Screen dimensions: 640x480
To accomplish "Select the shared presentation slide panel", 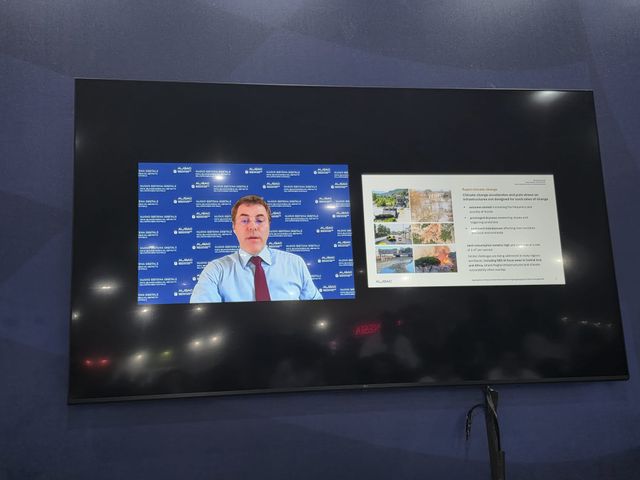I will (463, 231).
